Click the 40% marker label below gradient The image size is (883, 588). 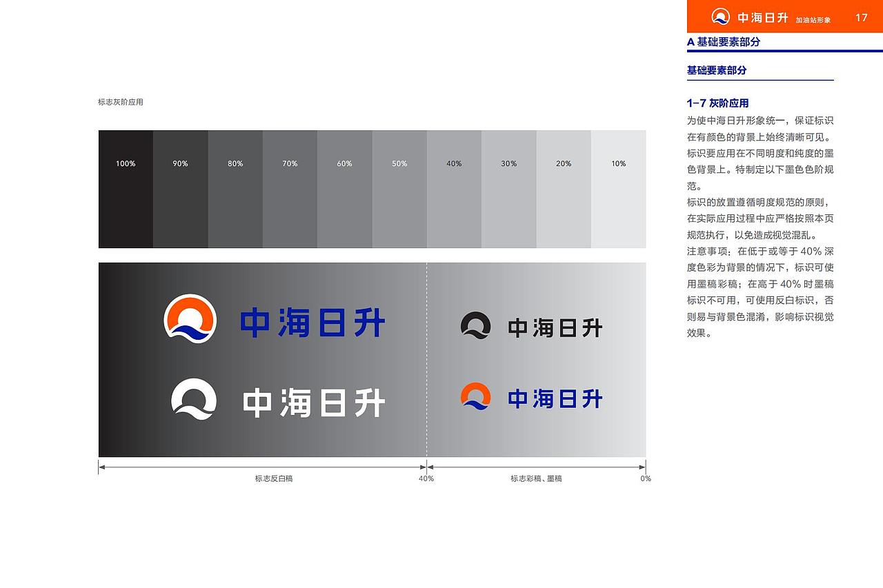(426, 478)
